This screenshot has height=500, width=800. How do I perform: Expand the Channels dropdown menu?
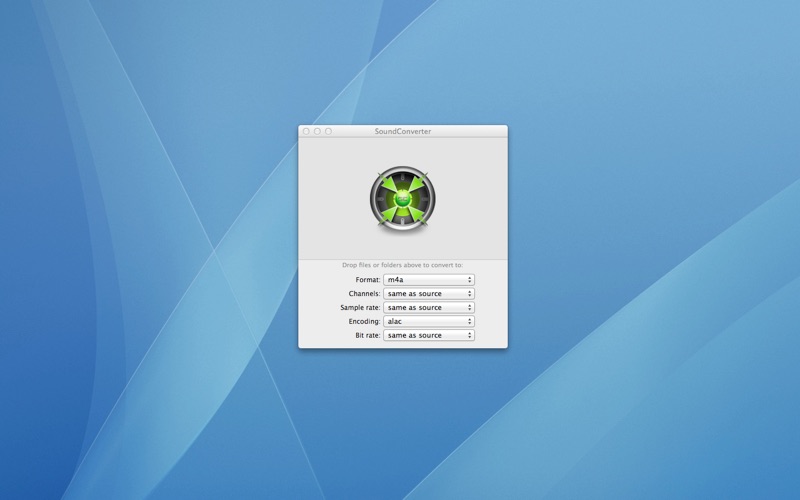pyautogui.click(x=428, y=294)
